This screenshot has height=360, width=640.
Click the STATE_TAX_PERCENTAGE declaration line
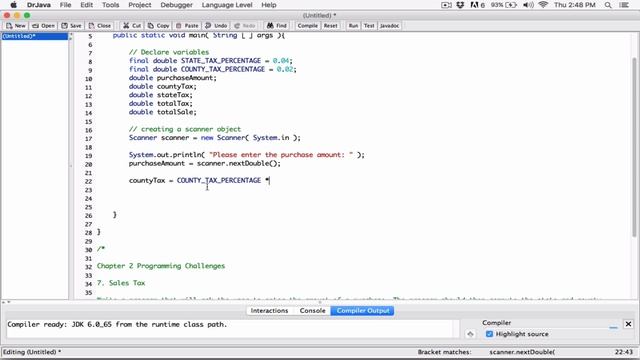(211, 61)
